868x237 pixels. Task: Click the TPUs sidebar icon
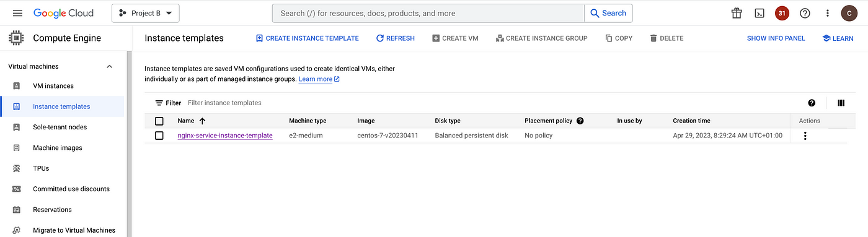[17, 168]
